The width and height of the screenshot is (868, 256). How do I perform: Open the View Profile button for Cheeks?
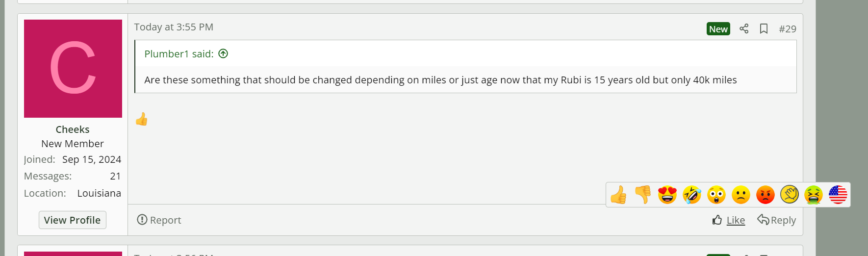click(73, 220)
